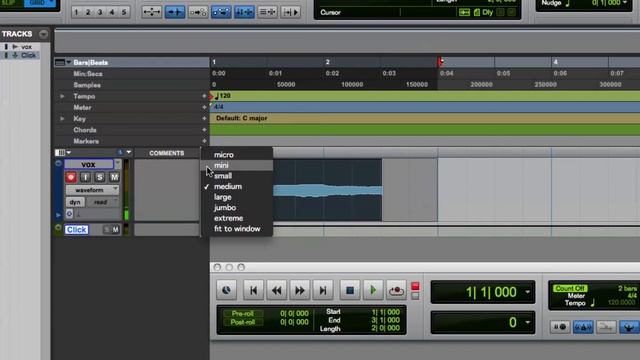Viewport: 640px width, 360px height.
Task: Open the vox track view selector waveform
Action: (x=92, y=190)
